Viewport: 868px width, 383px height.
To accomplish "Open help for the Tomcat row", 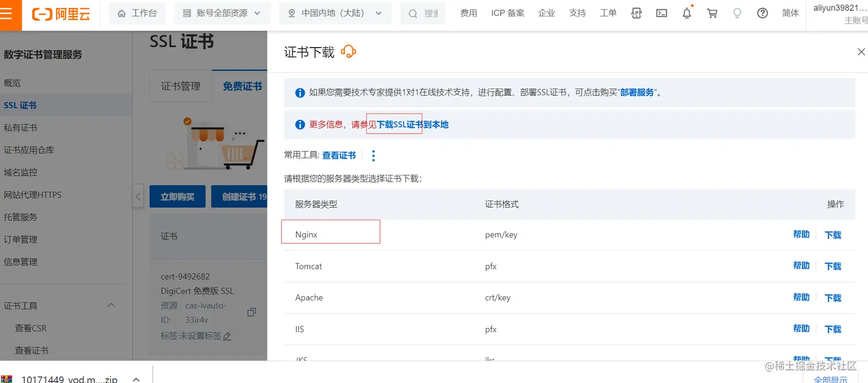I will tap(801, 265).
